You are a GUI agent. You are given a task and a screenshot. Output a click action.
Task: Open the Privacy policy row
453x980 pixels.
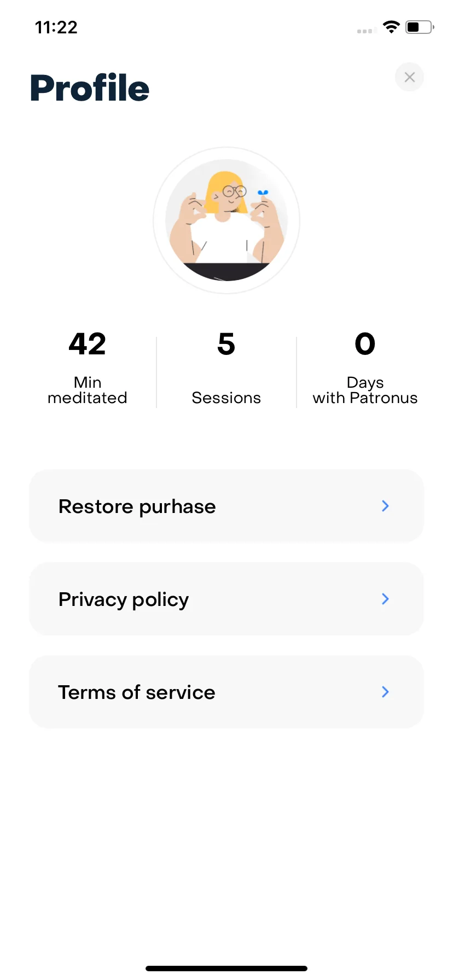[x=226, y=599]
